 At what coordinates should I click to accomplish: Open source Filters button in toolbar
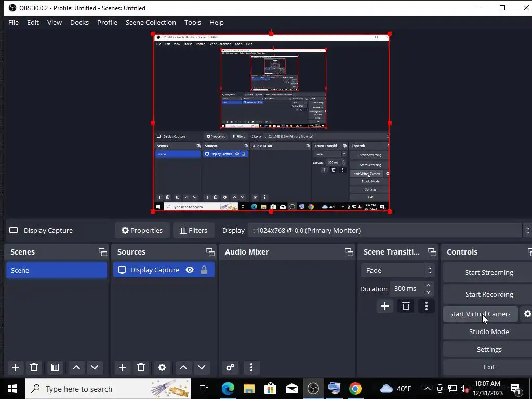click(193, 230)
